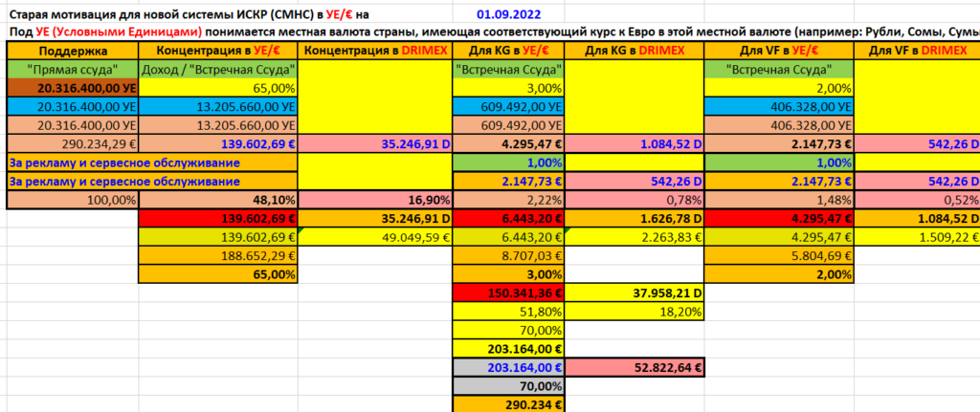Screen dimensions: 980x412
Task: Click the cell showing 290.234,29 €
Action: [73, 142]
